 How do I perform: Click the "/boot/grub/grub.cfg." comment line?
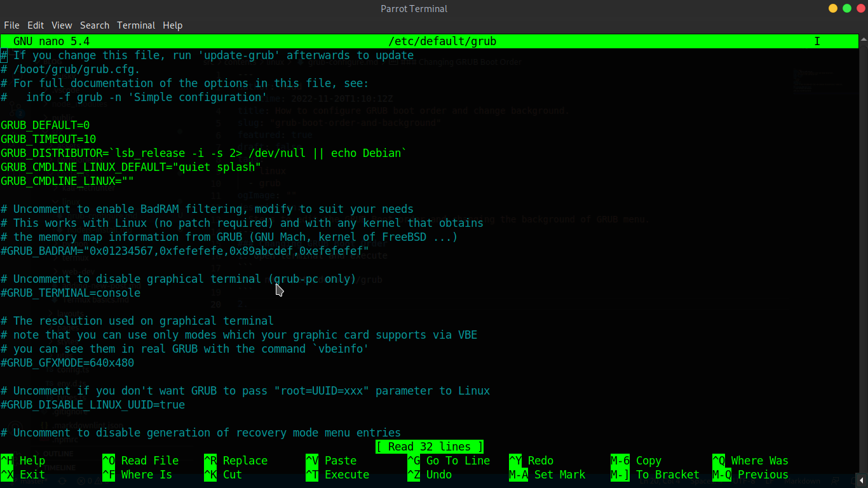click(x=71, y=69)
